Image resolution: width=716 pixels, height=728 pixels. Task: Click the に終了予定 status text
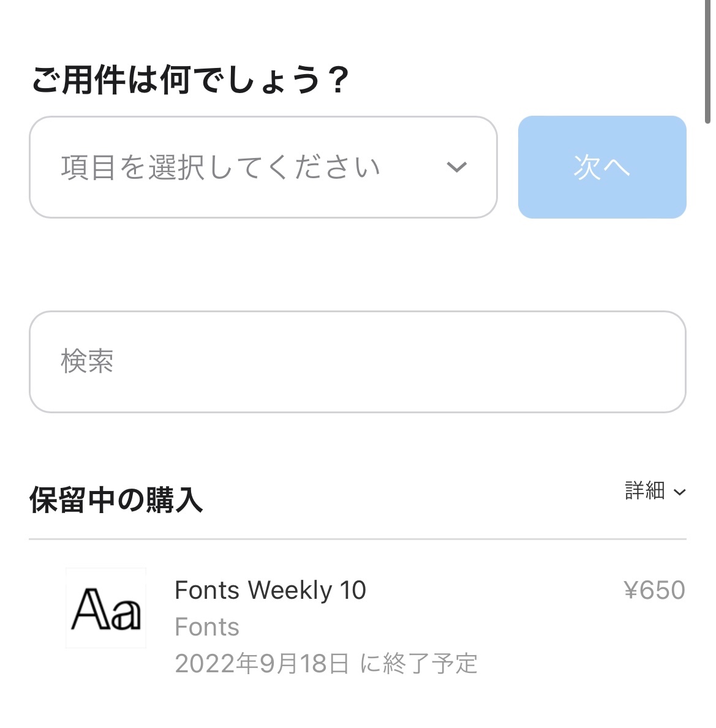(x=419, y=664)
